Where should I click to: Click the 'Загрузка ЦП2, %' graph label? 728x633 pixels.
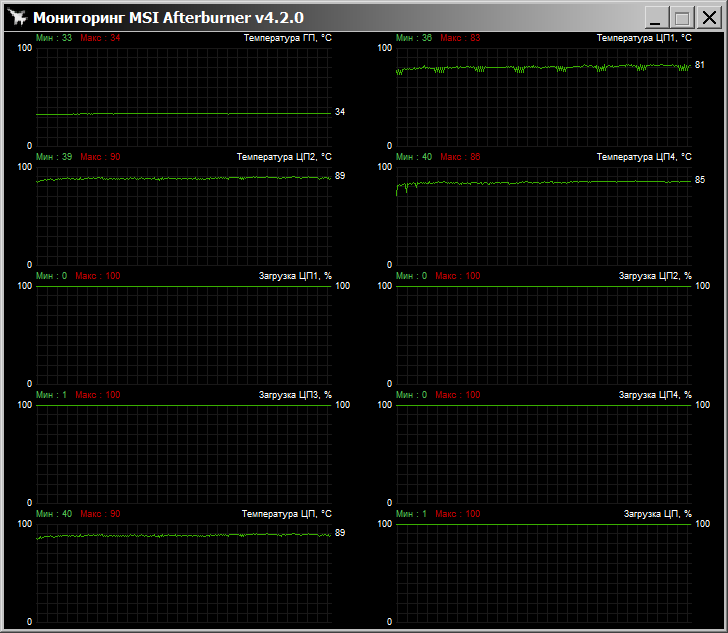(x=655, y=276)
